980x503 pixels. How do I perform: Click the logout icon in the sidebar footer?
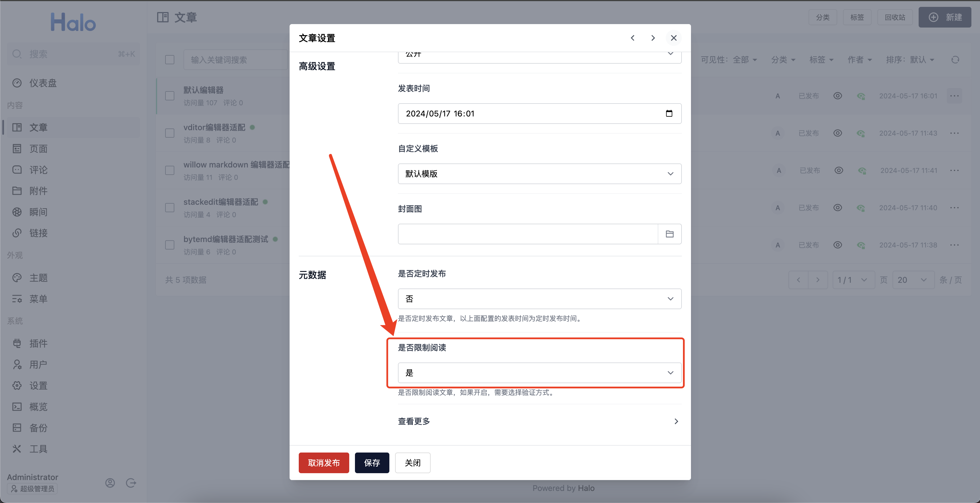[131, 483]
